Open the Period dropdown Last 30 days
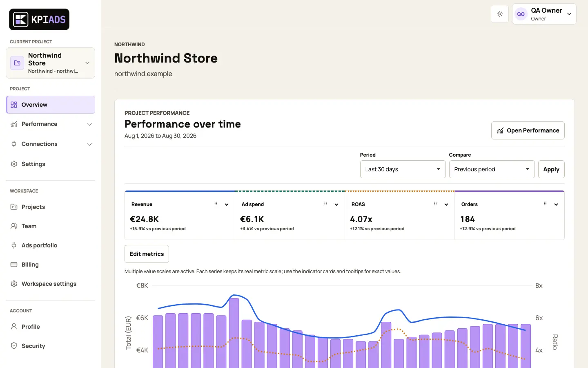588x368 pixels. 403,169
